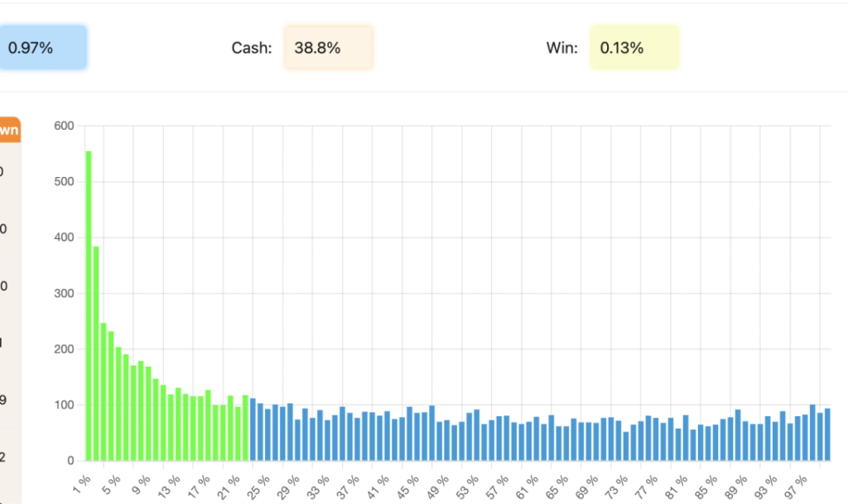Click the first blue bar in the chart
The image size is (848, 504).
pos(253,430)
